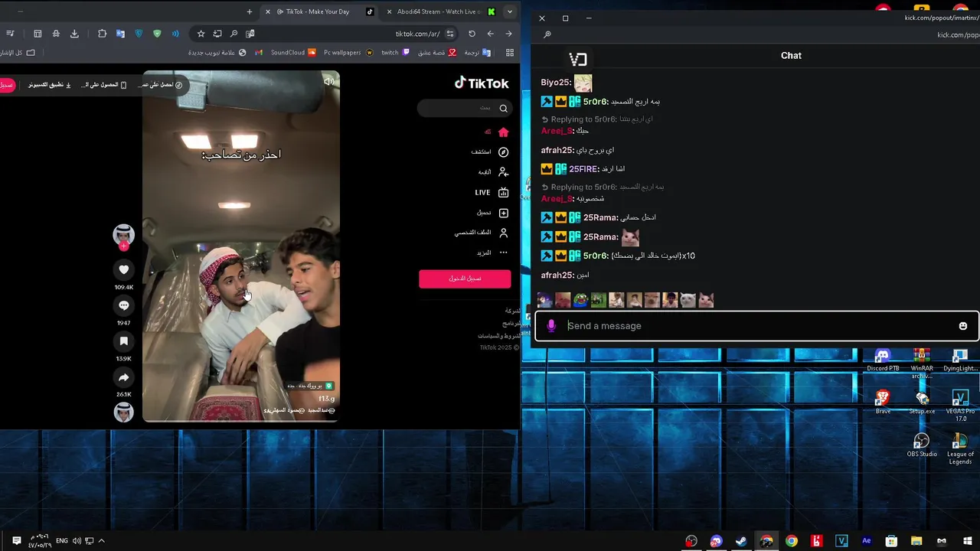Open the League of Legends desktop shortcut
This screenshot has width=980, height=551.
click(x=960, y=448)
